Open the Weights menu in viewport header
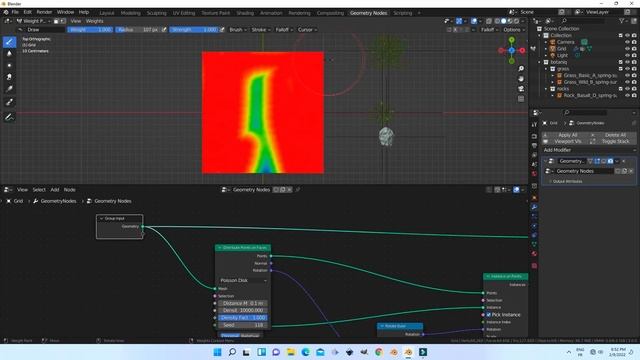 94,21
